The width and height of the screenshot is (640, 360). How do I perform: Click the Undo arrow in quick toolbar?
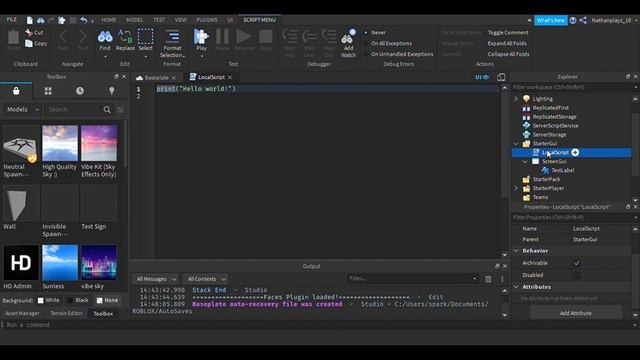tap(84, 20)
